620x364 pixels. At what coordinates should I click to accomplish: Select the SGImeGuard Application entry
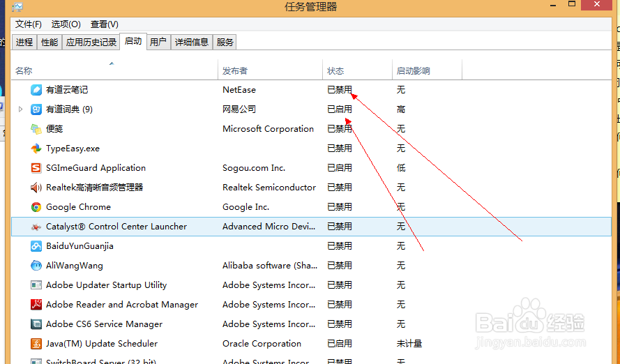(x=96, y=168)
